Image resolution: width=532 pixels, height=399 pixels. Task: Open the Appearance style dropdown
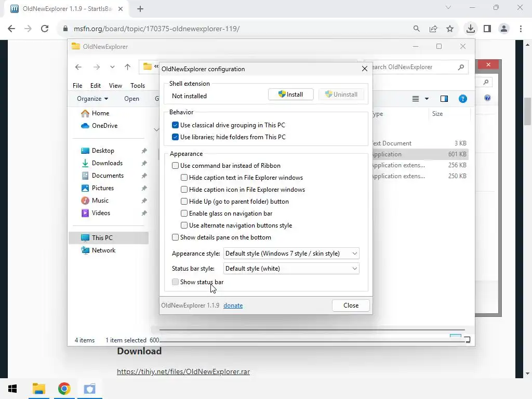click(291, 254)
